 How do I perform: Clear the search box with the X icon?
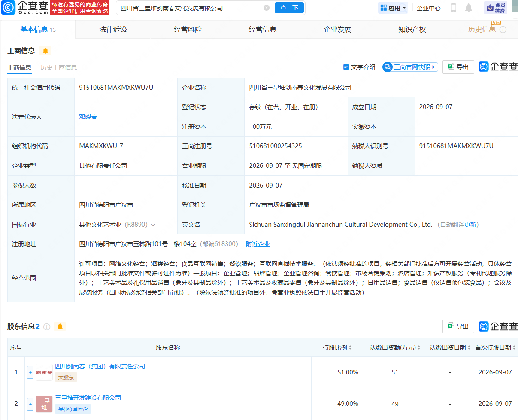267,8
